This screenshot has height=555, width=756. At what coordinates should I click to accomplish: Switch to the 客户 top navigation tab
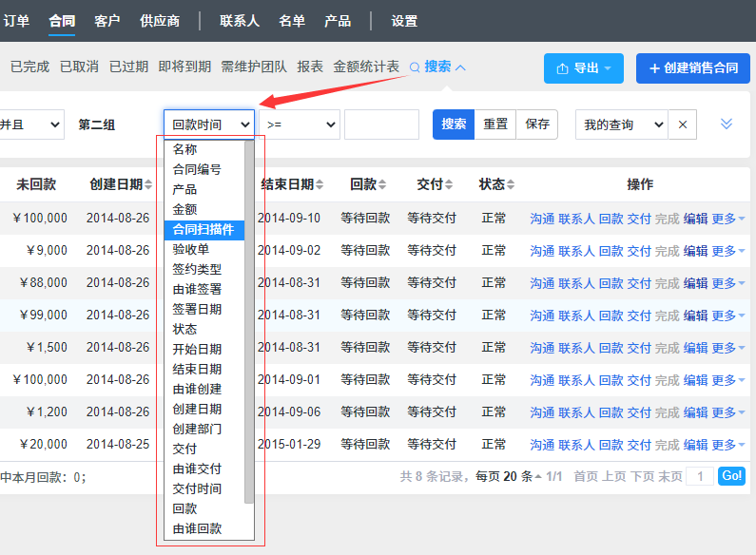(x=107, y=21)
